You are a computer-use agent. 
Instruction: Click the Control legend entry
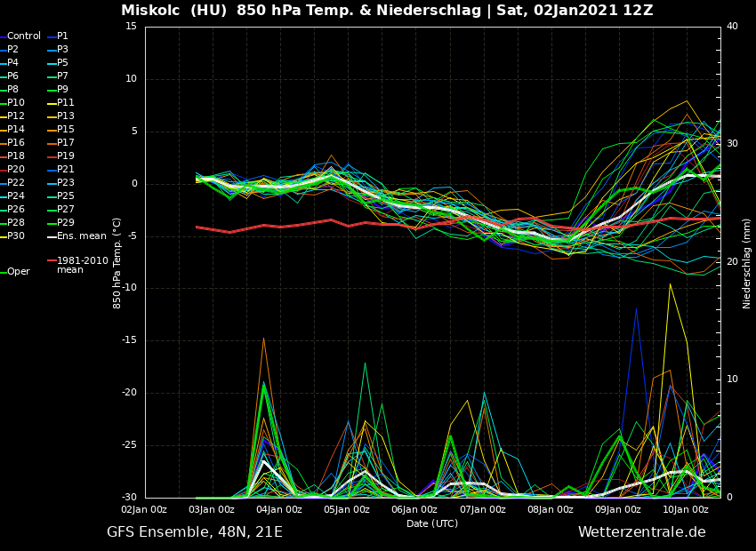(x=24, y=36)
